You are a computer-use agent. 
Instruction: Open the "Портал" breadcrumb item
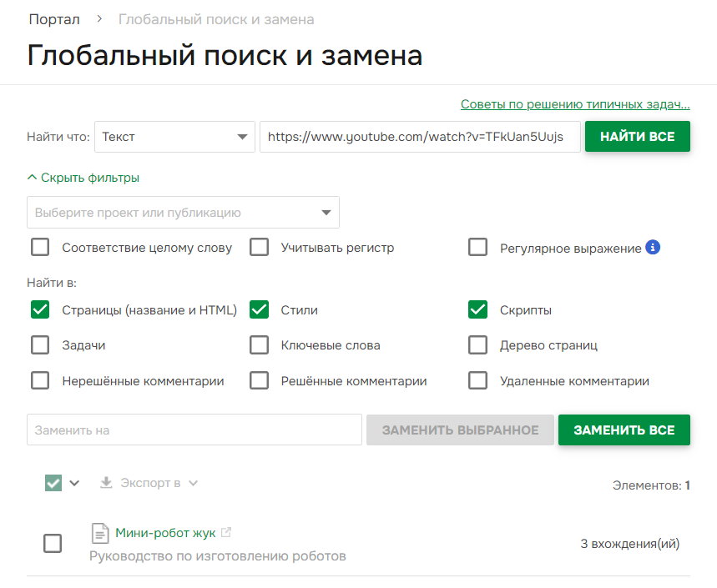pyautogui.click(x=53, y=18)
